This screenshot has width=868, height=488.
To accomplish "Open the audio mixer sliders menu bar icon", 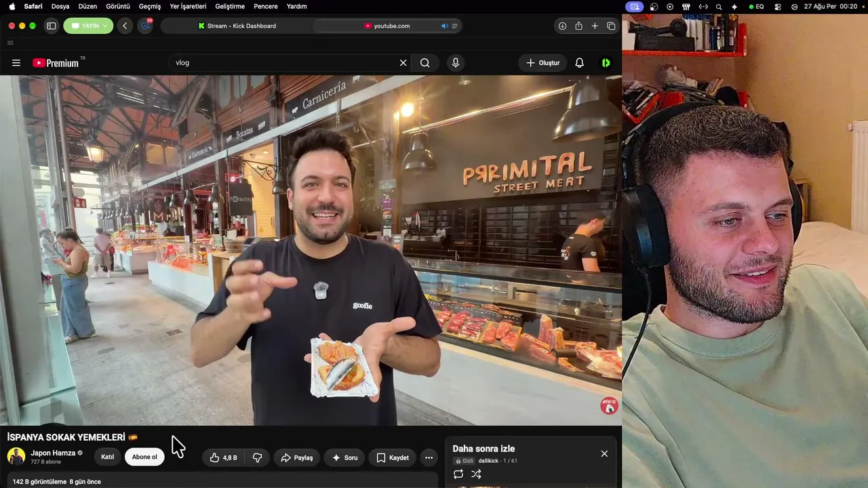I will tap(686, 7).
